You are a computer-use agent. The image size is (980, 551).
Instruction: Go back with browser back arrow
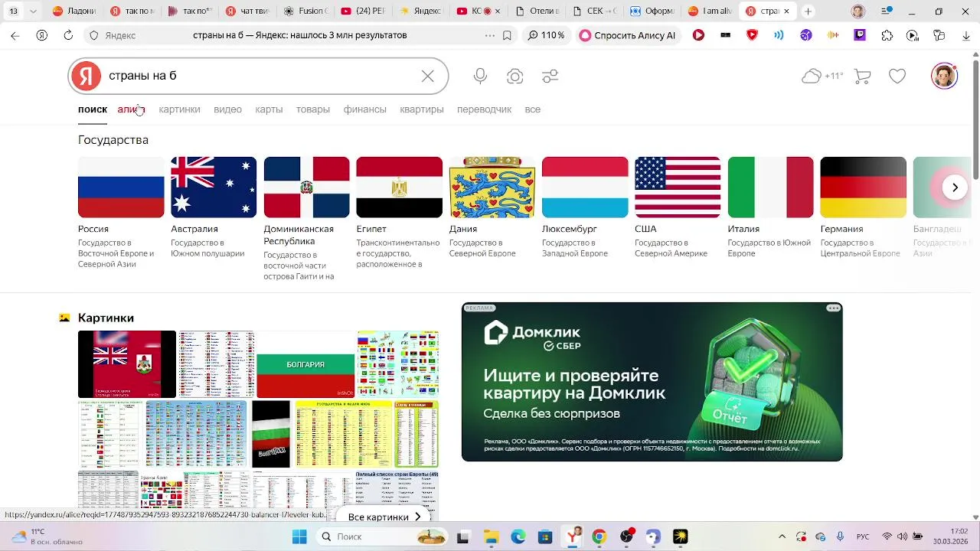coord(15,35)
